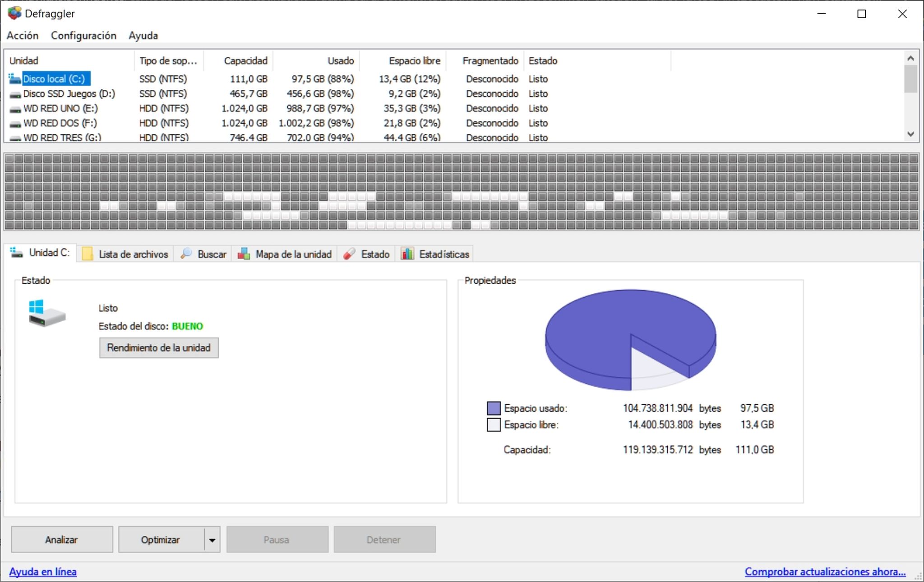Click the Buscar magnifier icon

(186, 254)
